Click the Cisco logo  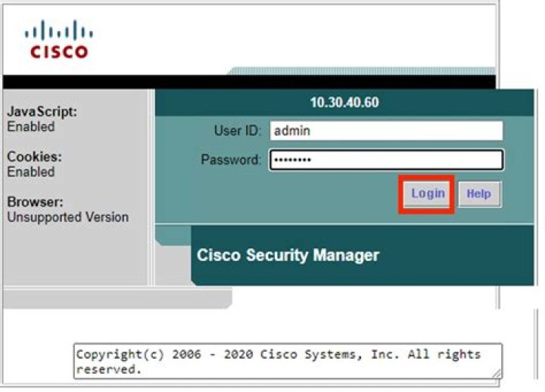(x=59, y=39)
